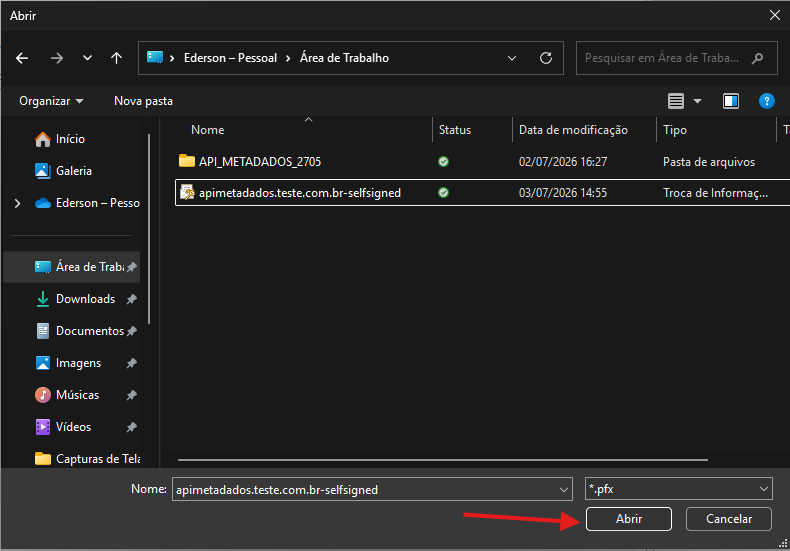Image resolution: width=790 pixels, height=551 pixels.
Task: Open Músicas in the sidebar
Action: (77, 395)
